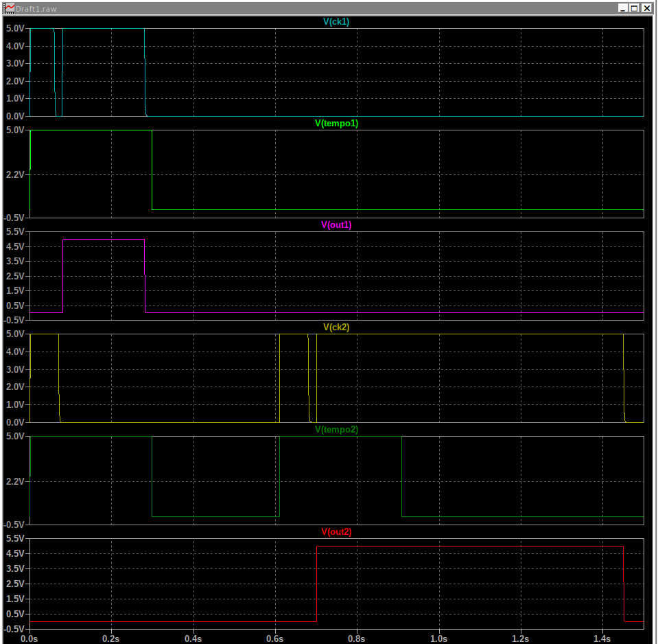Click the 5.5V axis label in V(out2) pane
The image size is (658, 644).
tap(15, 538)
